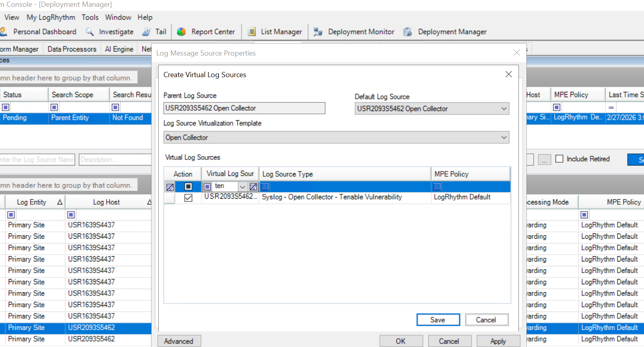The height and width of the screenshot is (347, 644).
Task: Uncheck the Tenable Vulnerability row Action checkbox
Action: [188, 198]
